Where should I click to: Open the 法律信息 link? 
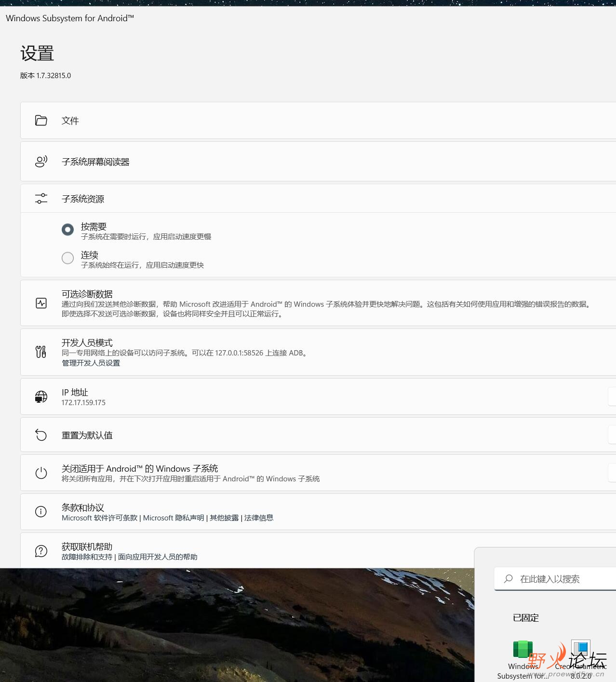pos(259,518)
